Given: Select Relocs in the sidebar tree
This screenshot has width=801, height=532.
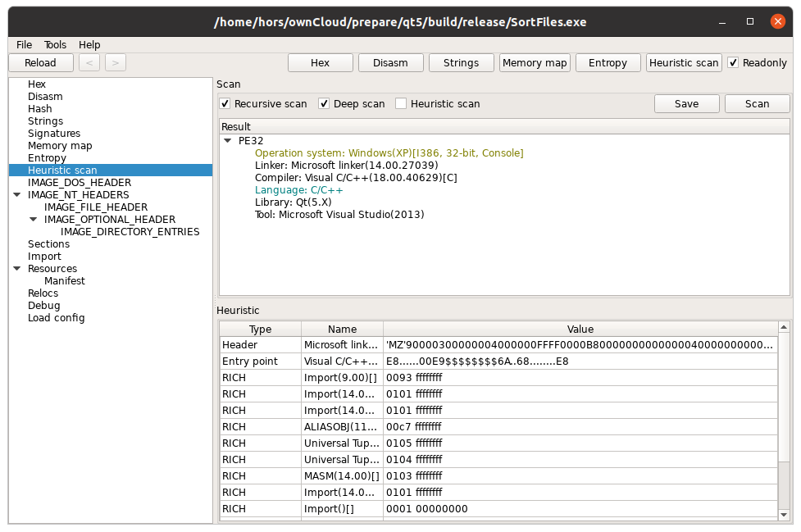Looking at the screenshot, I should click(x=43, y=293).
